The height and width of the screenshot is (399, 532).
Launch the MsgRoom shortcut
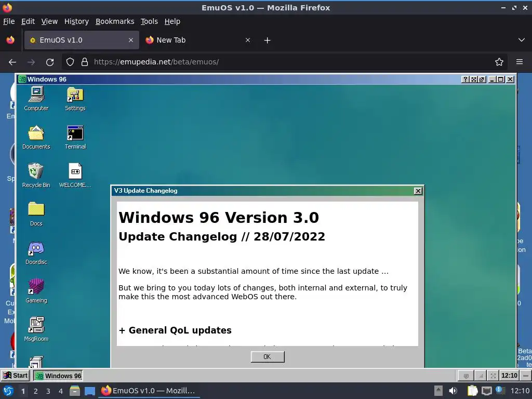[36, 329]
